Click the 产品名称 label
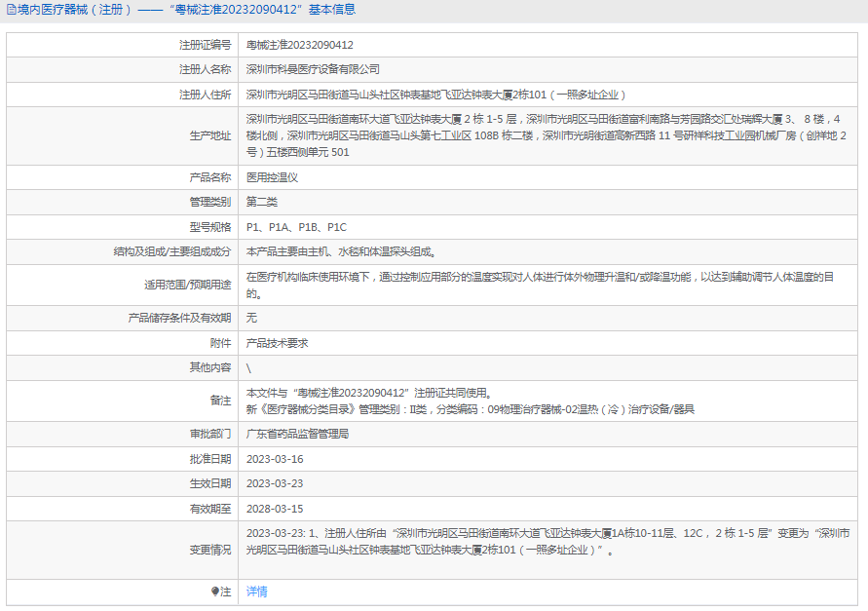This screenshot has height=611, width=868. 209,177
